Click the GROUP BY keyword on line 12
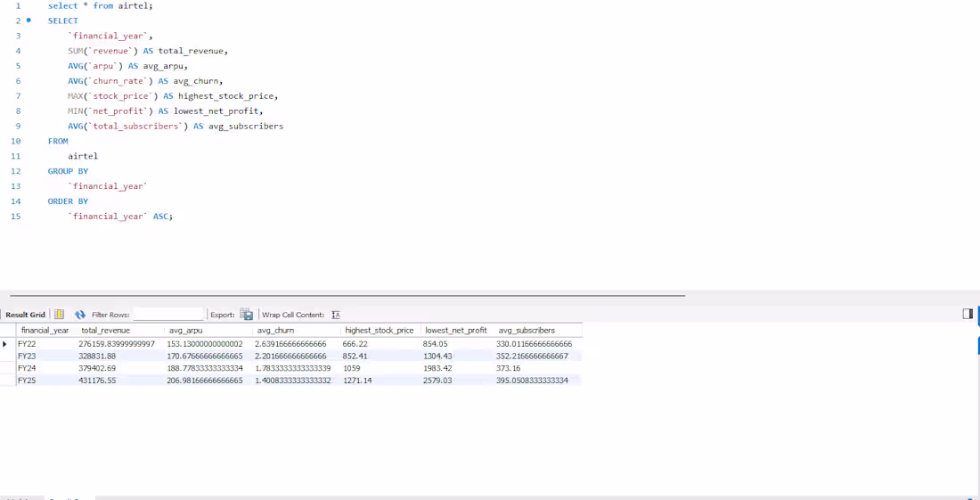 pos(68,170)
